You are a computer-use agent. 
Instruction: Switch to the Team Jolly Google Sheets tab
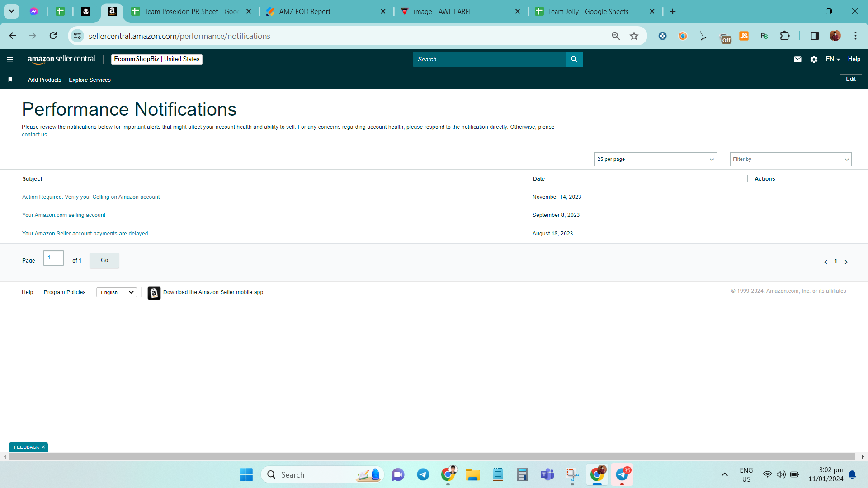594,12
